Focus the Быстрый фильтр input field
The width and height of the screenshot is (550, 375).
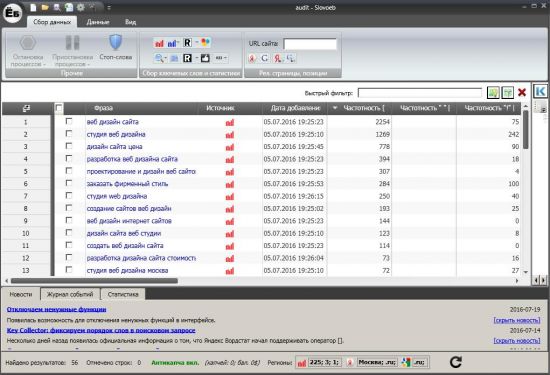[x=420, y=93]
